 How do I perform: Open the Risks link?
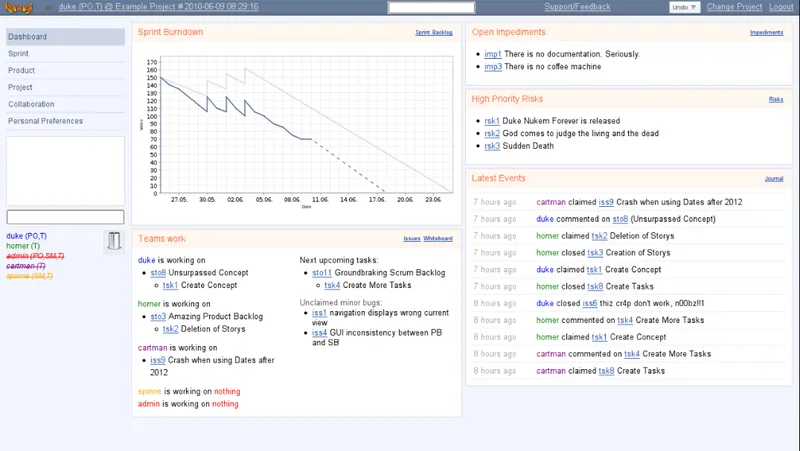coord(776,99)
